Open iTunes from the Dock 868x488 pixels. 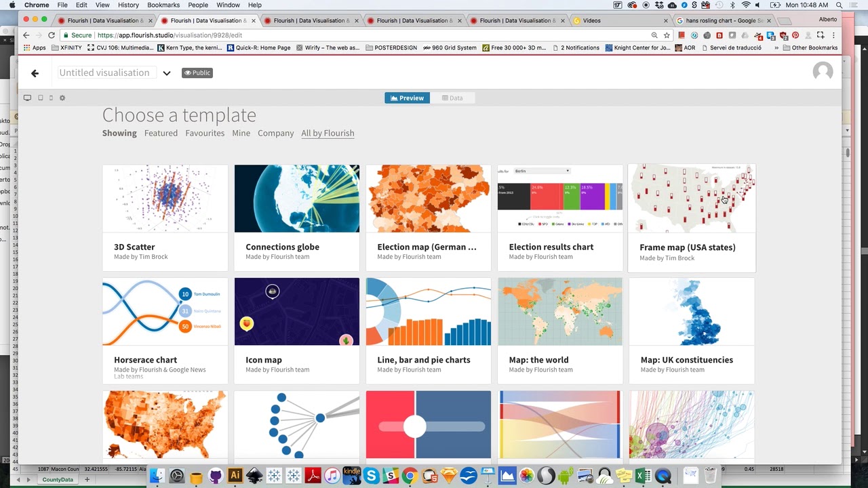[x=332, y=476]
